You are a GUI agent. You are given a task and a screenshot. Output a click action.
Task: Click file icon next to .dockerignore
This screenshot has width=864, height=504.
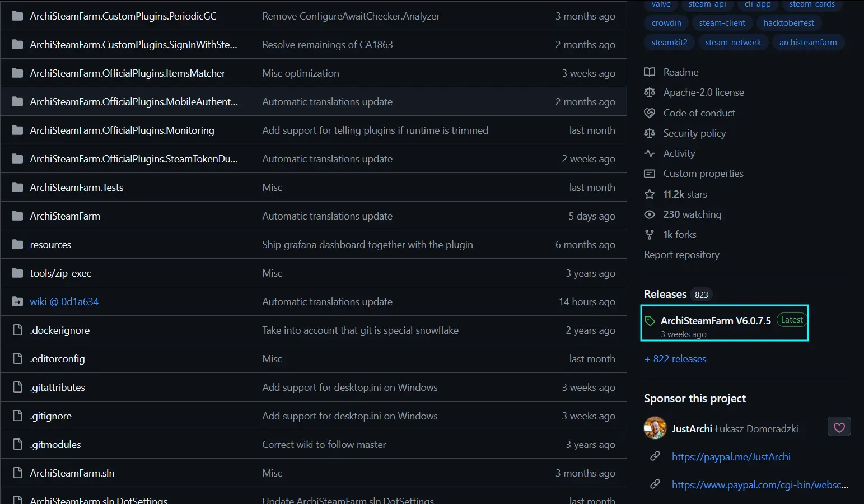(17, 330)
